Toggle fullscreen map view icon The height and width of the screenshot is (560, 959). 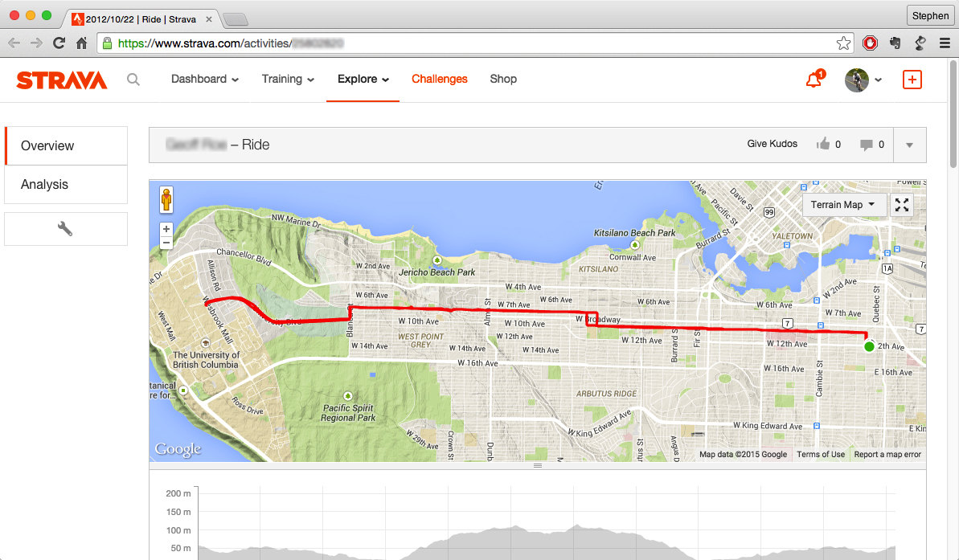[902, 205]
